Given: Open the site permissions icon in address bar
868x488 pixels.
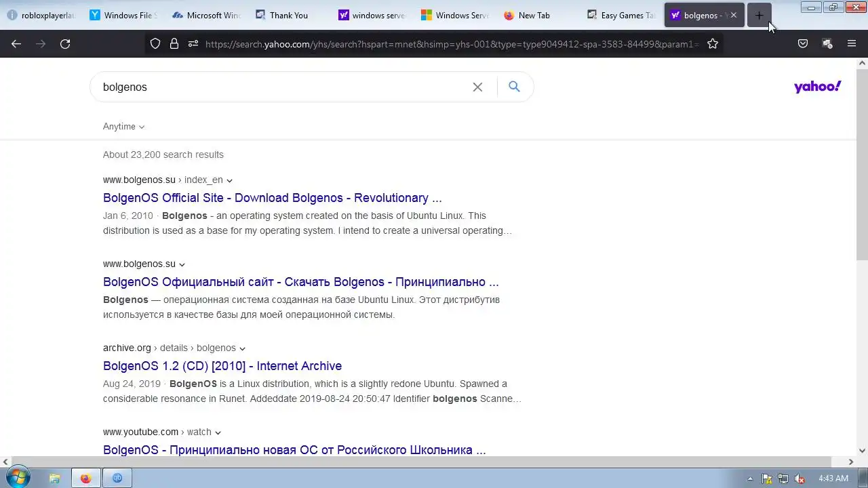Looking at the screenshot, I should (x=193, y=43).
